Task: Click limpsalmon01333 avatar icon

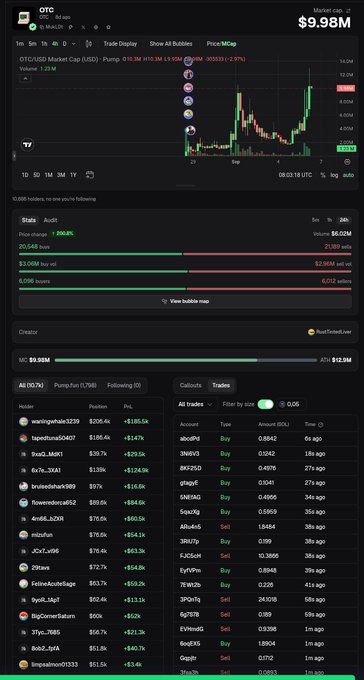Action: pyautogui.click(x=23, y=664)
